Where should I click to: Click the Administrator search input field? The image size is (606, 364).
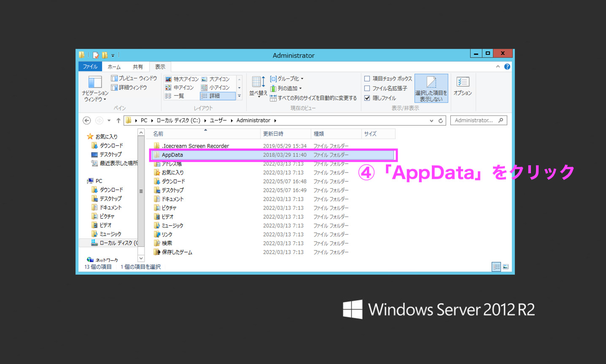[474, 120]
